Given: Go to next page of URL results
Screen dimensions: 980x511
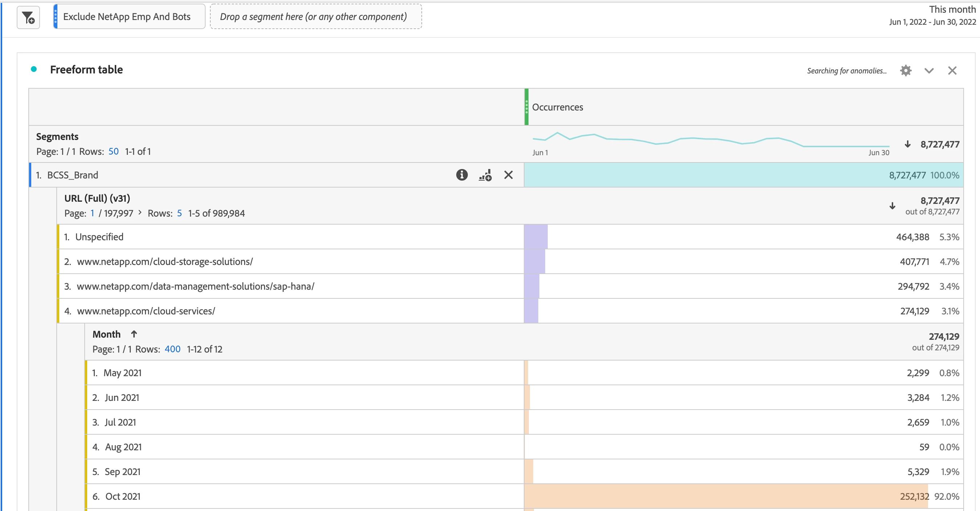Looking at the screenshot, I should coord(140,213).
